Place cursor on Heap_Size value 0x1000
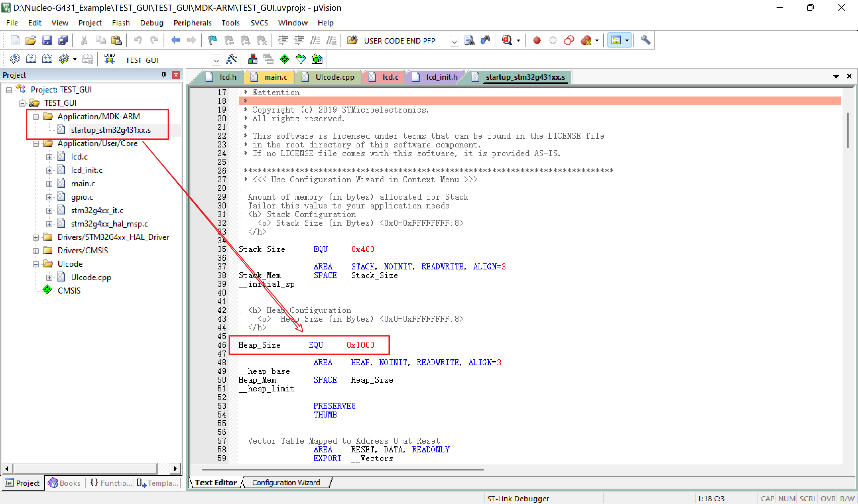The width and height of the screenshot is (858, 504). pos(361,345)
